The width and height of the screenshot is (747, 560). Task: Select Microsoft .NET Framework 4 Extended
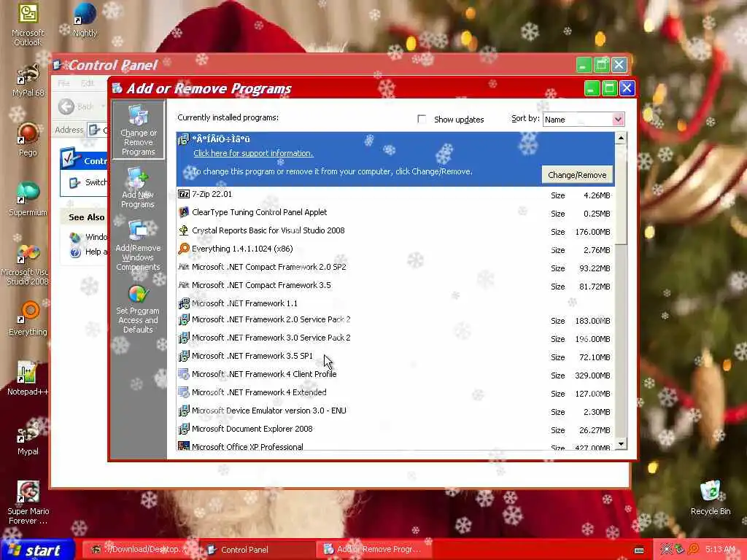click(x=395, y=392)
